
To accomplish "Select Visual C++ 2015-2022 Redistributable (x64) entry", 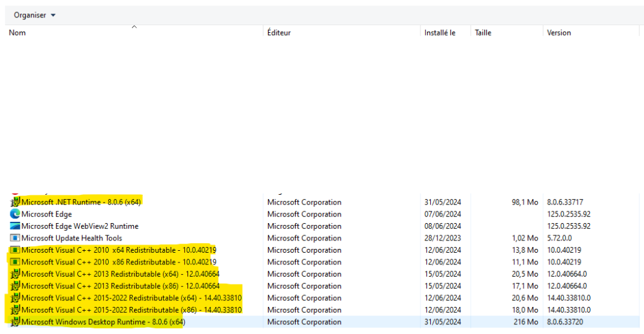I will tap(131, 298).
